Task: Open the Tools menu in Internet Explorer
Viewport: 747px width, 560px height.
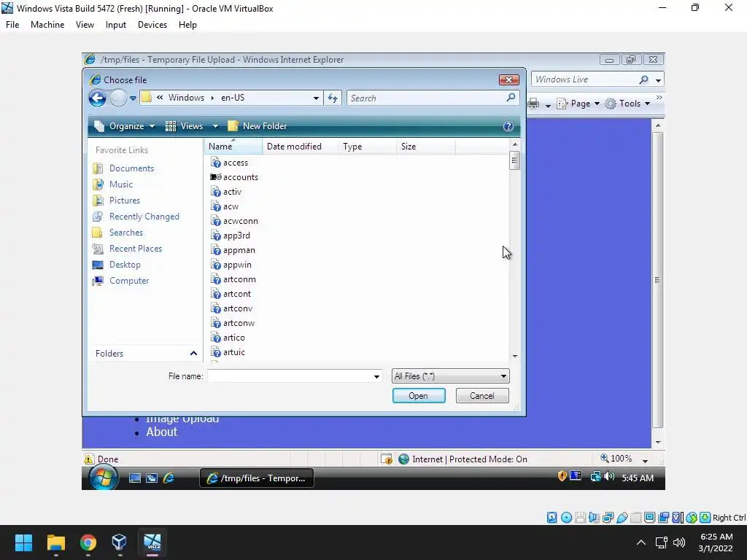Action: 627,104
